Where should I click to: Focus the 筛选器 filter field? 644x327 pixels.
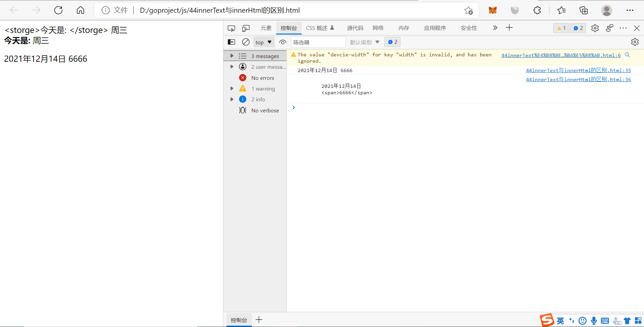pyautogui.click(x=318, y=42)
